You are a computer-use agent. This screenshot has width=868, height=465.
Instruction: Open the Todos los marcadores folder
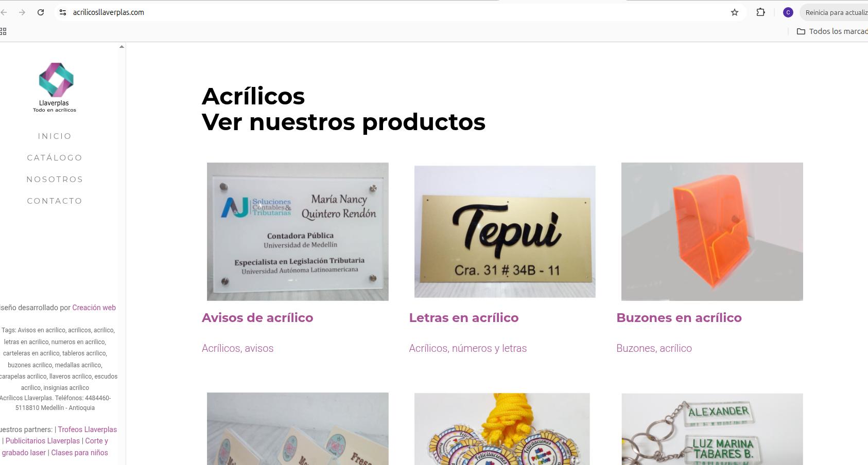click(832, 31)
